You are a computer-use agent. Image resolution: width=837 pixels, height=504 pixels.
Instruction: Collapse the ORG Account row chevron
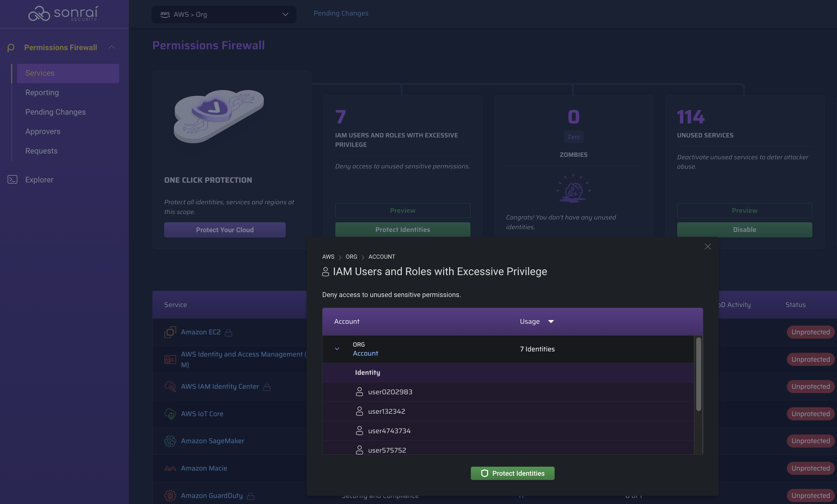(x=337, y=349)
